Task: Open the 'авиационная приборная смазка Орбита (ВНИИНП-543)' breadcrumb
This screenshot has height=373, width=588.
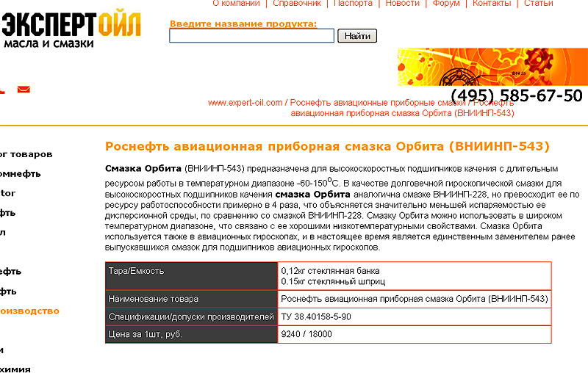Action: coord(402,113)
